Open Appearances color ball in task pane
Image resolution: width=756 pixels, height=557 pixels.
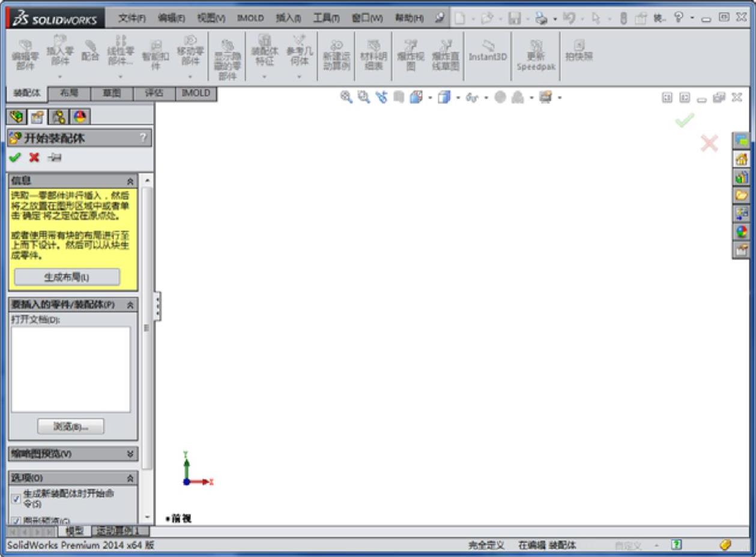[x=742, y=231]
